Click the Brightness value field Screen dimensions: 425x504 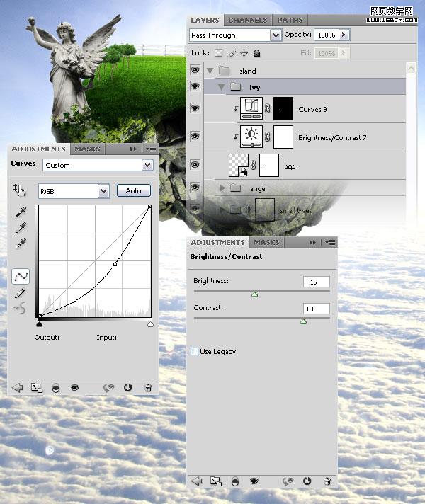click(x=316, y=282)
